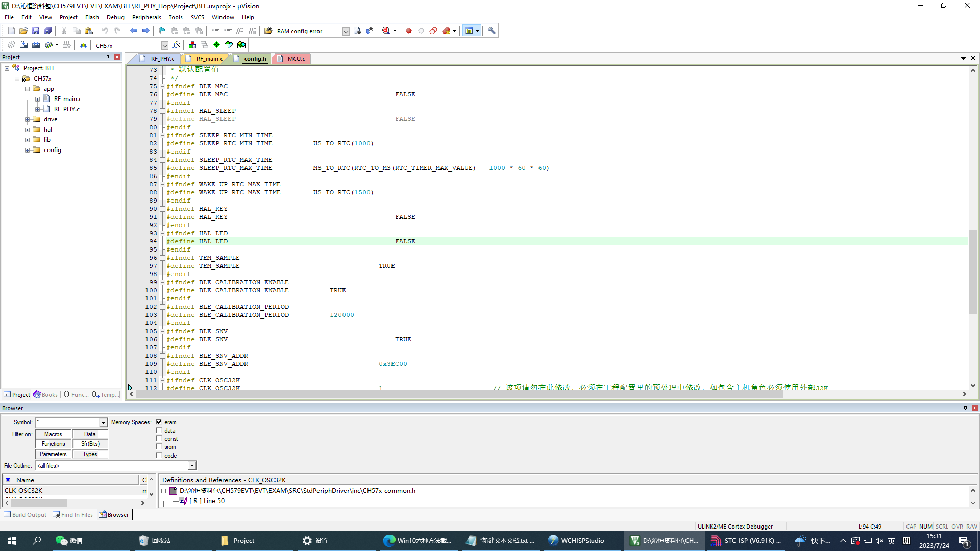The width and height of the screenshot is (980, 551).
Task: Check the code memory space box
Action: (x=159, y=455)
